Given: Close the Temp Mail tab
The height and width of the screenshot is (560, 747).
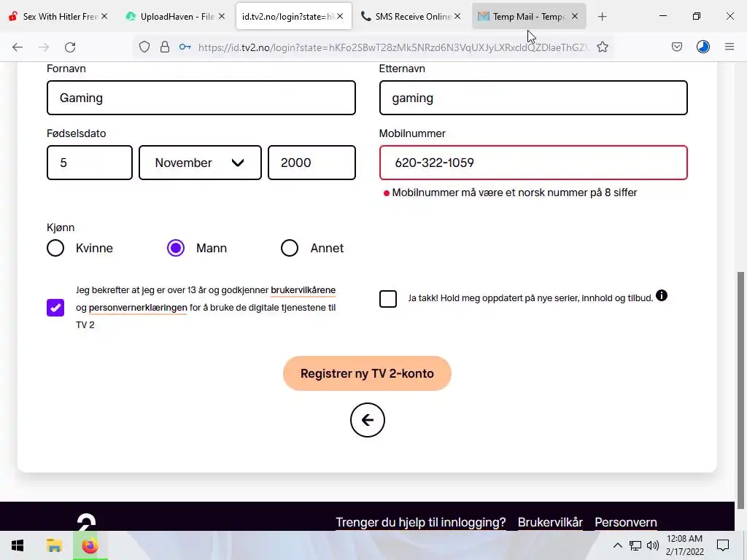Looking at the screenshot, I should (x=575, y=16).
